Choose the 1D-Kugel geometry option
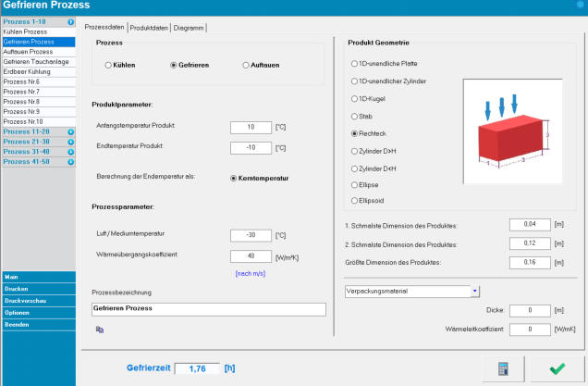Screen dimensions: 588x386 coord(351,99)
